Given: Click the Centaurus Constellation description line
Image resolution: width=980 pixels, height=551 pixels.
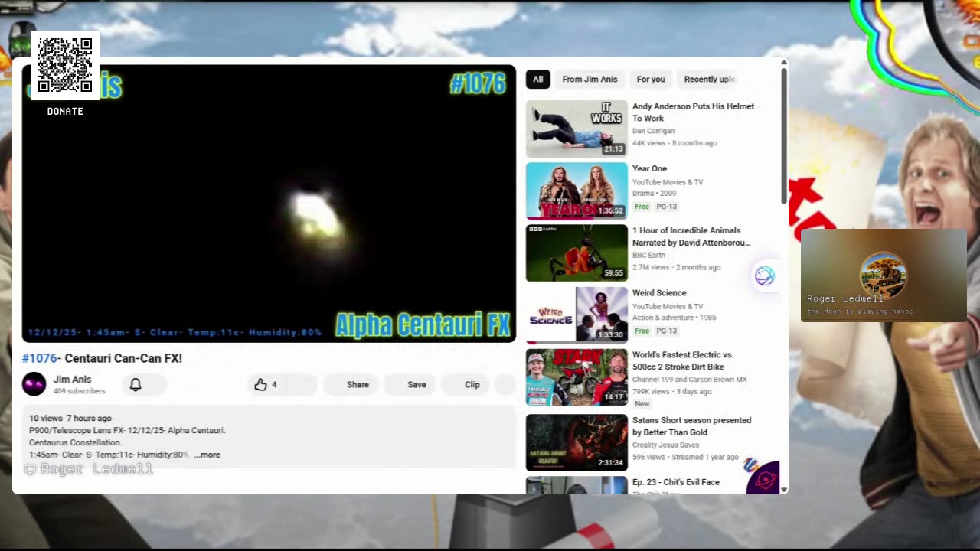Looking at the screenshot, I should pyautogui.click(x=75, y=442).
